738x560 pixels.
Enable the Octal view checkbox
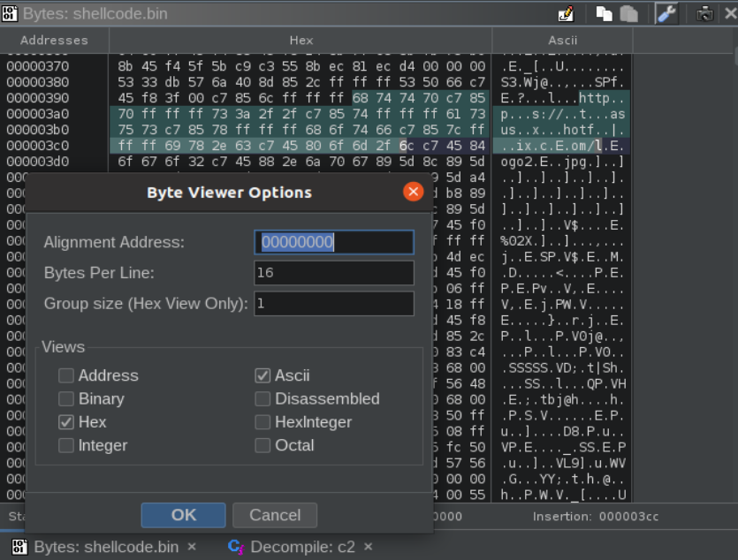tap(262, 445)
